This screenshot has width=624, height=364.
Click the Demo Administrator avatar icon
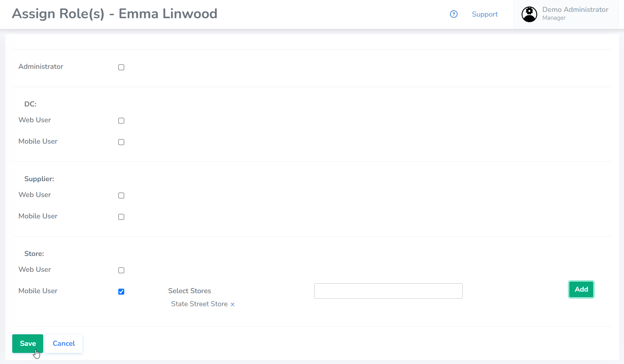coord(529,14)
